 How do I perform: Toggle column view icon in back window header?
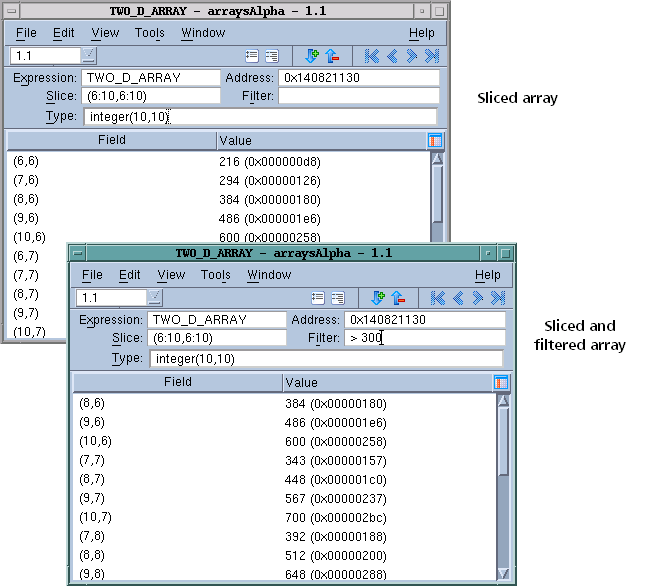click(x=435, y=141)
